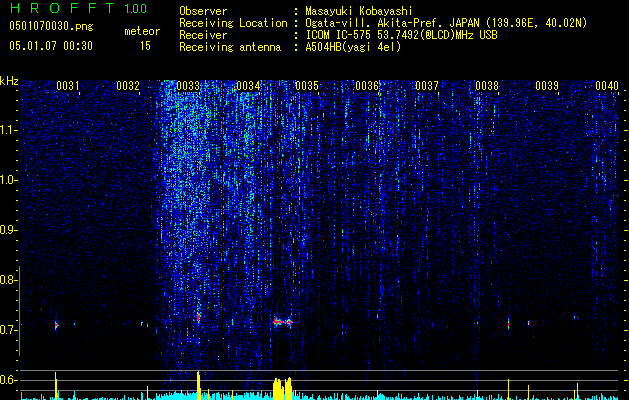Click the tall yellow power bar at 0033
Image resolution: width=629 pixels, height=400 pixels.
(x=198, y=386)
